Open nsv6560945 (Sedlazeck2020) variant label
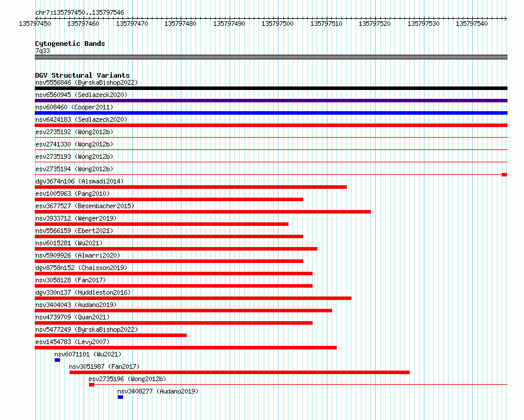Screen dimensions: 524x420 point(81,95)
